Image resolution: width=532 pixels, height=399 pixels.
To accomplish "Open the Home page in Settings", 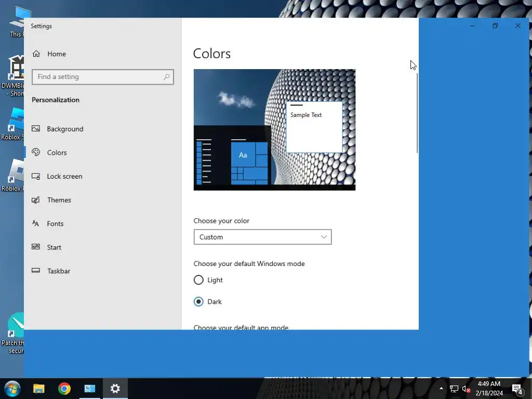I will pos(102,54).
